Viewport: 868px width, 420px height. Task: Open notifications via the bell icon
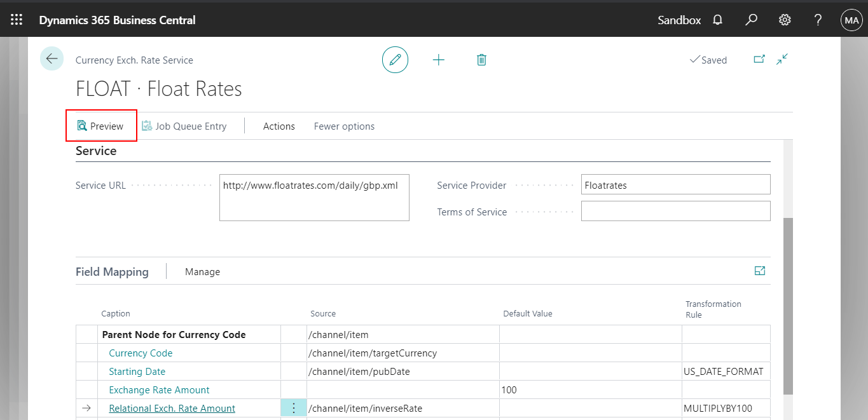(717, 20)
